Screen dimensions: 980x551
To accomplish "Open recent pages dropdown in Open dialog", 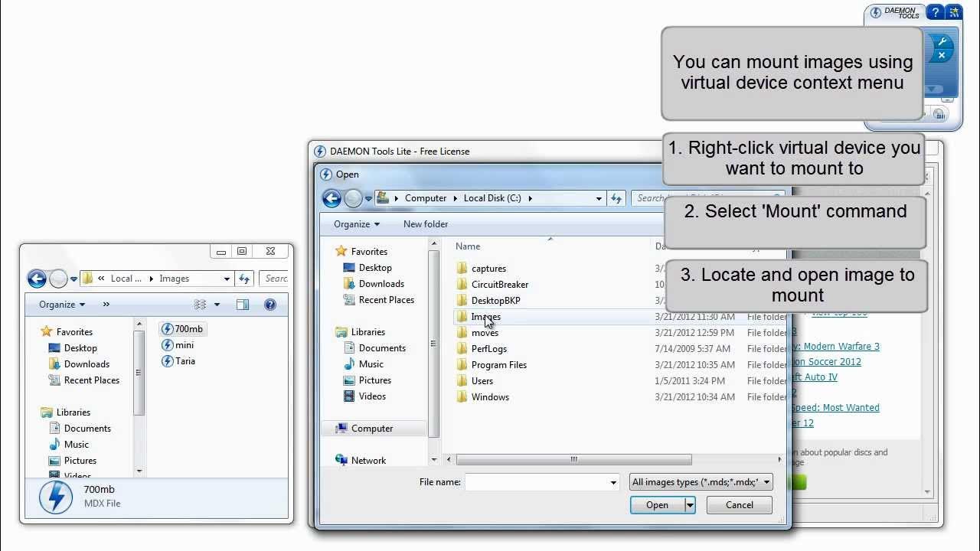I will tap(368, 198).
